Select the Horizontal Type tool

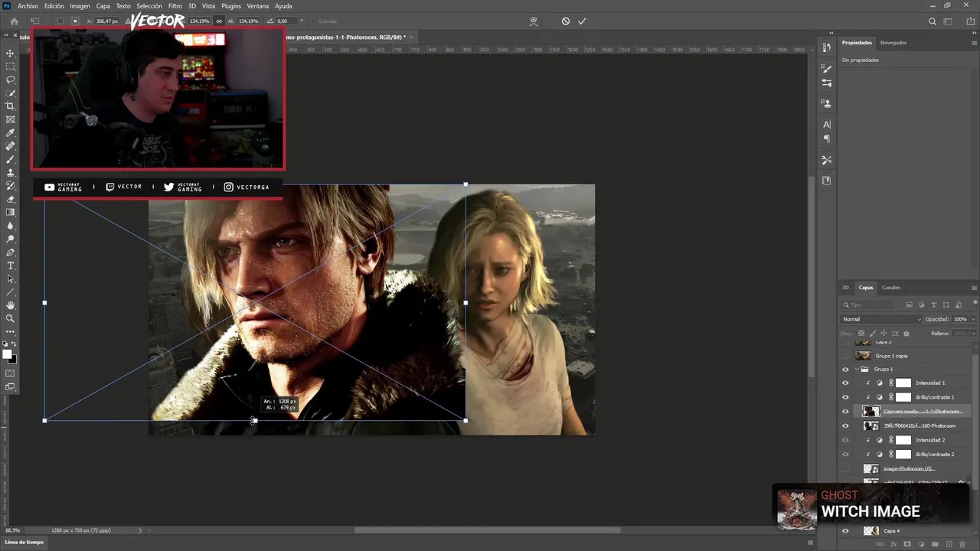coord(11,266)
